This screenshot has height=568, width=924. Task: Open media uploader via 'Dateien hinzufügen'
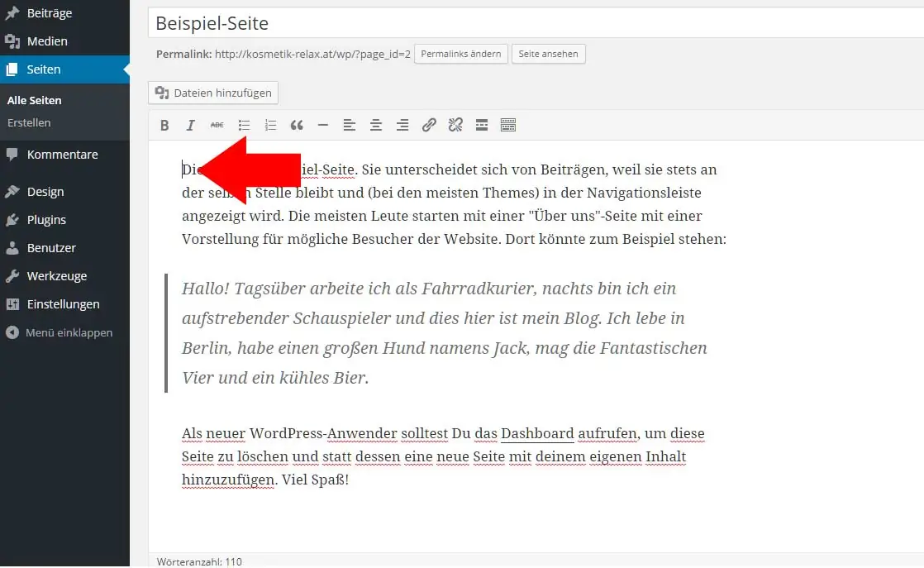coord(212,93)
